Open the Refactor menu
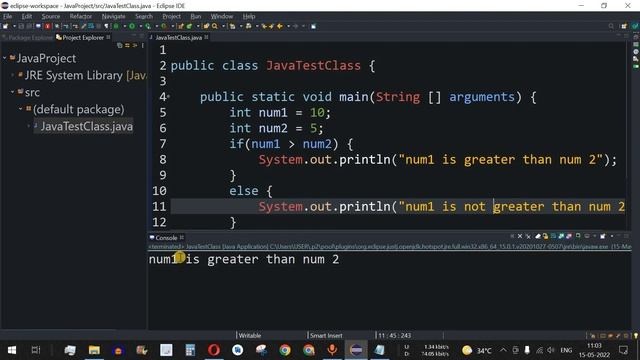Screen dimensions: 640x360 point(80,16)
